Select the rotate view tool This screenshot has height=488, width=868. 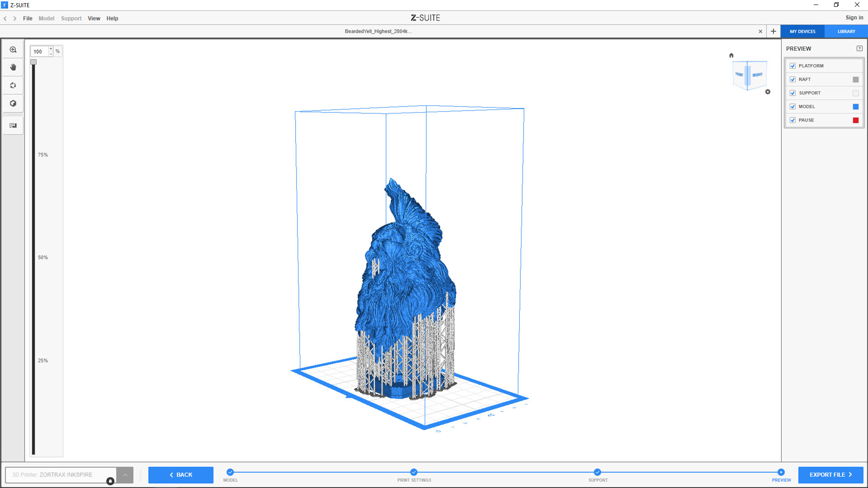point(13,85)
